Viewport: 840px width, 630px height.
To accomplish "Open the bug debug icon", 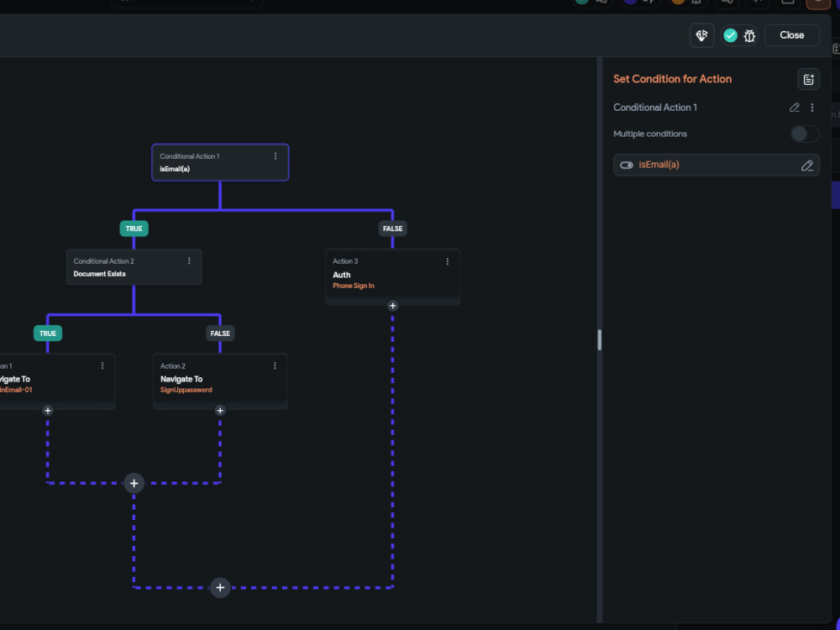I will tap(749, 35).
